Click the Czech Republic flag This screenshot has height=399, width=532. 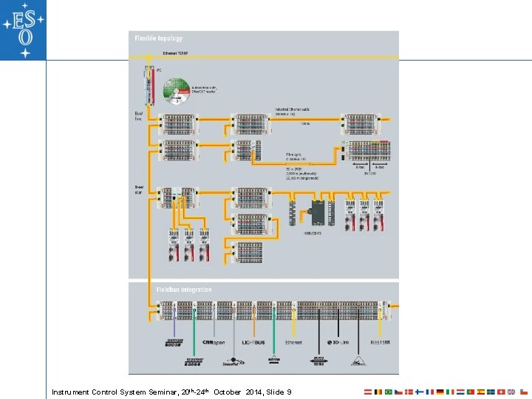[399, 392]
